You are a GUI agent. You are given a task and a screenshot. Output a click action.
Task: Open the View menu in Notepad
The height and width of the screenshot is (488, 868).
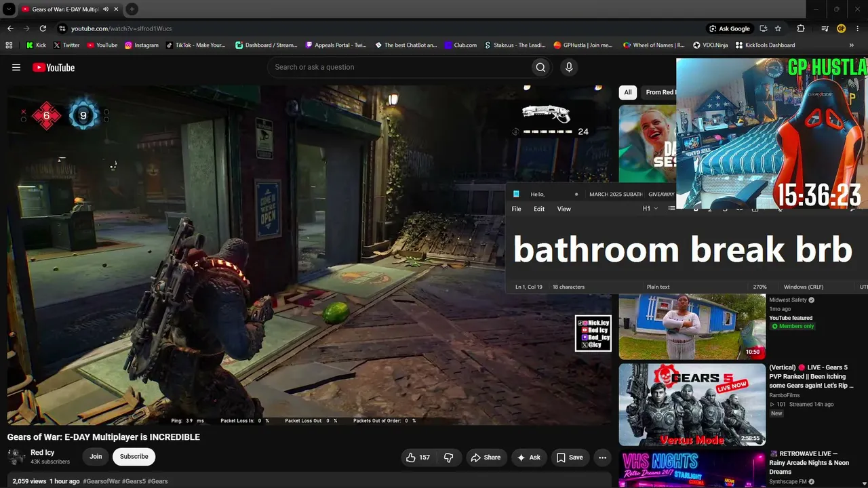(x=564, y=209)
